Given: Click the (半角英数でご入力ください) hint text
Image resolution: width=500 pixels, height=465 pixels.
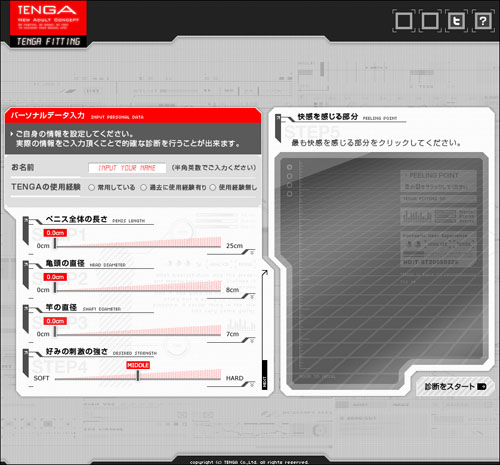Looking at the screenshot, I should tap(214, 168).
